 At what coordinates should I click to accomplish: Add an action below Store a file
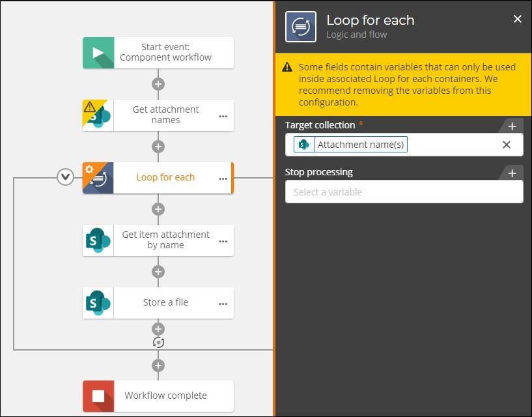[158, 329]
